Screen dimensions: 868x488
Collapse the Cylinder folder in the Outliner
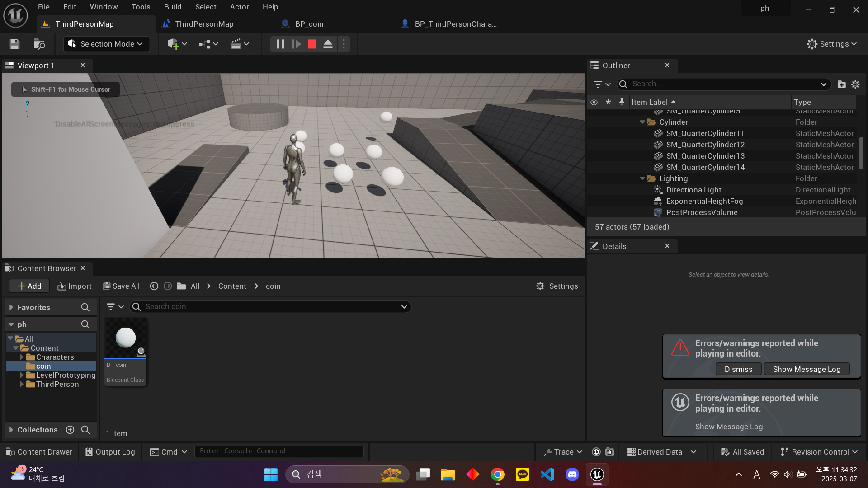pyautogui.click(x=642, y=122)
